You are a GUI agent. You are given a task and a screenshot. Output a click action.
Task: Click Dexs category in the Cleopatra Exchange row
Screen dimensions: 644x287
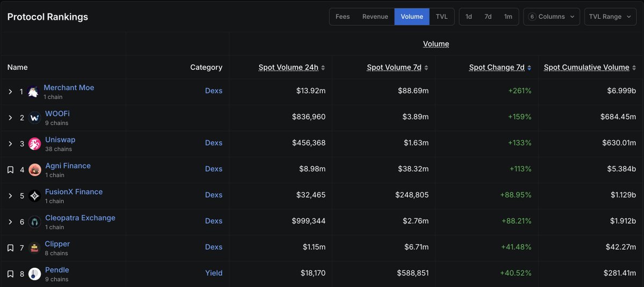214,221
